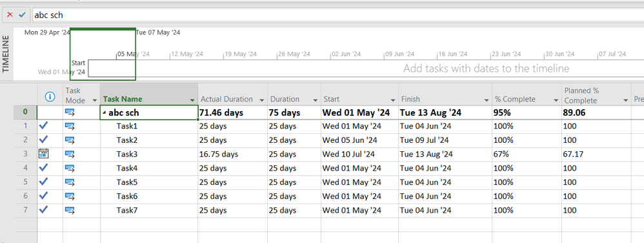644x243 pixels.
Task: Select the Actual Duration column header
Action: (232, 94)
